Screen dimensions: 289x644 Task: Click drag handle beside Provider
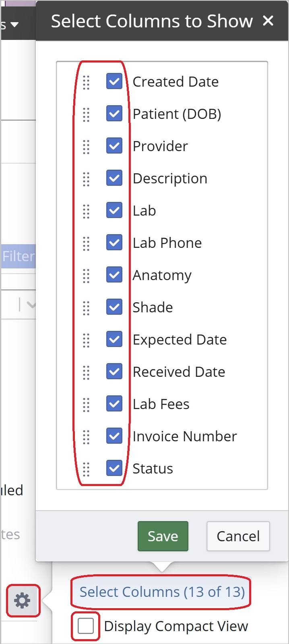(x=86, y=147)
